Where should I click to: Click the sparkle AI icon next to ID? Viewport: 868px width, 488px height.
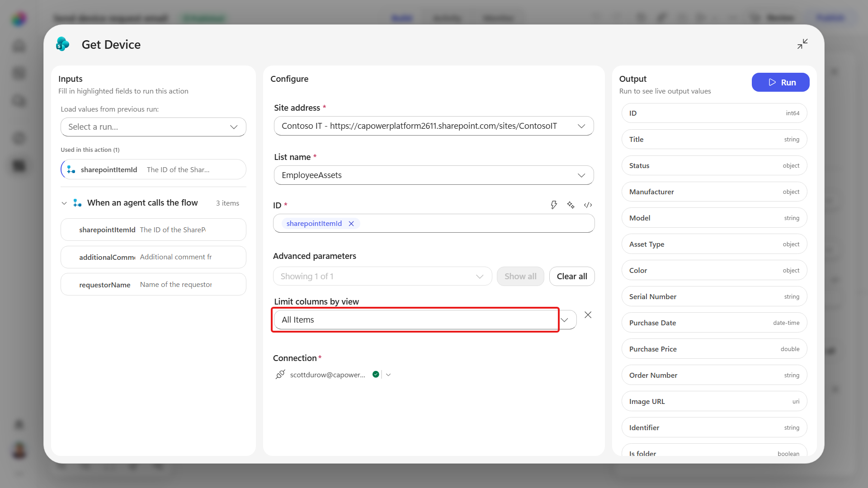pyautogui.click(x=571, y=205)
